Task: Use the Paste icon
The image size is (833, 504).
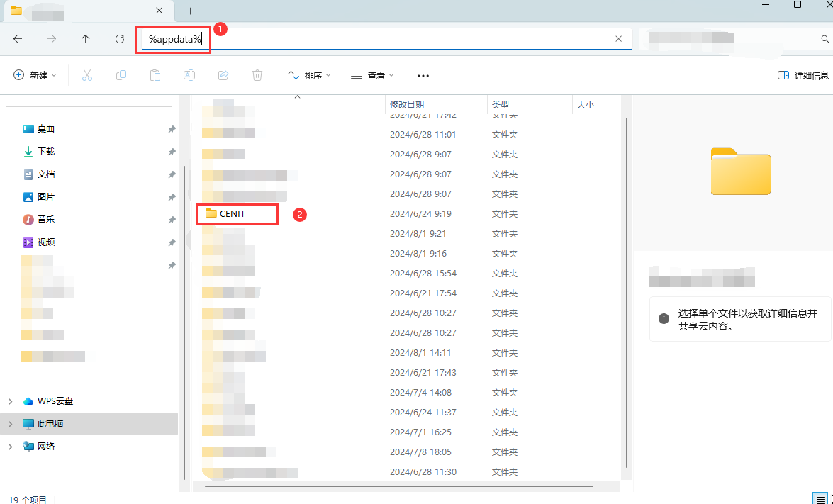Action: [155, 74]
